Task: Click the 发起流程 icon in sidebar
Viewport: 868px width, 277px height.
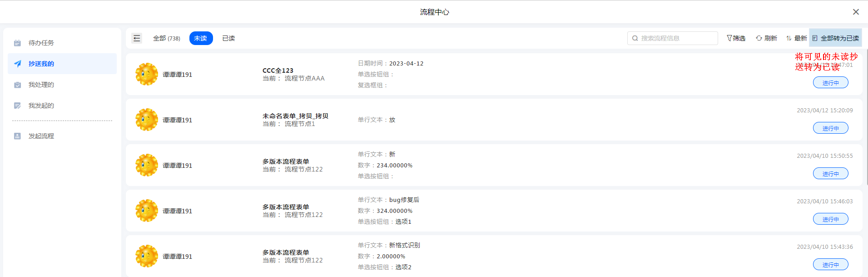Action: tap(18, 136)
